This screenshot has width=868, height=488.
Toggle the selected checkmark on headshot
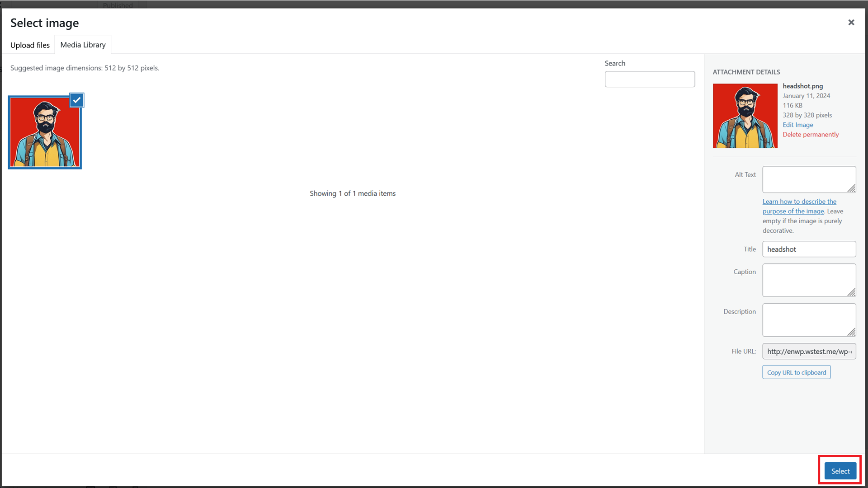[76, 99]
